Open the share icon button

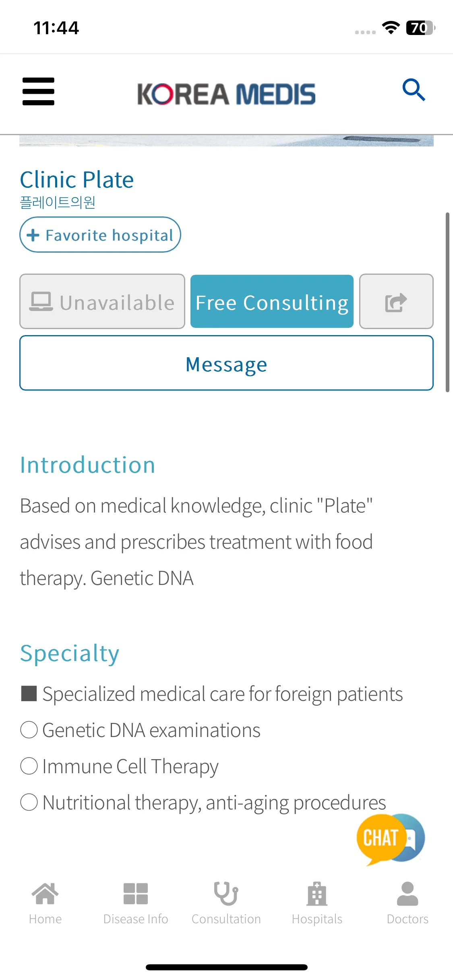pyautogui.click(x=396, y=302)
